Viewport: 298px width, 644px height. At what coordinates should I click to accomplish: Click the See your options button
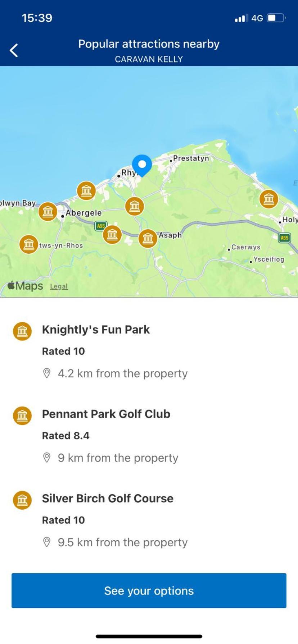pos(149,590)
